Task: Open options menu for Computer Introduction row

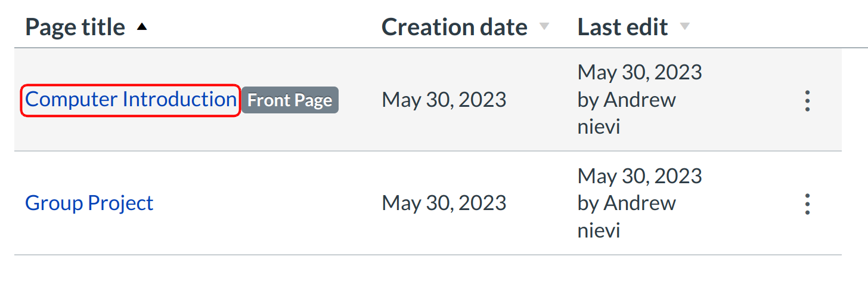Action: tap(807, 101)
